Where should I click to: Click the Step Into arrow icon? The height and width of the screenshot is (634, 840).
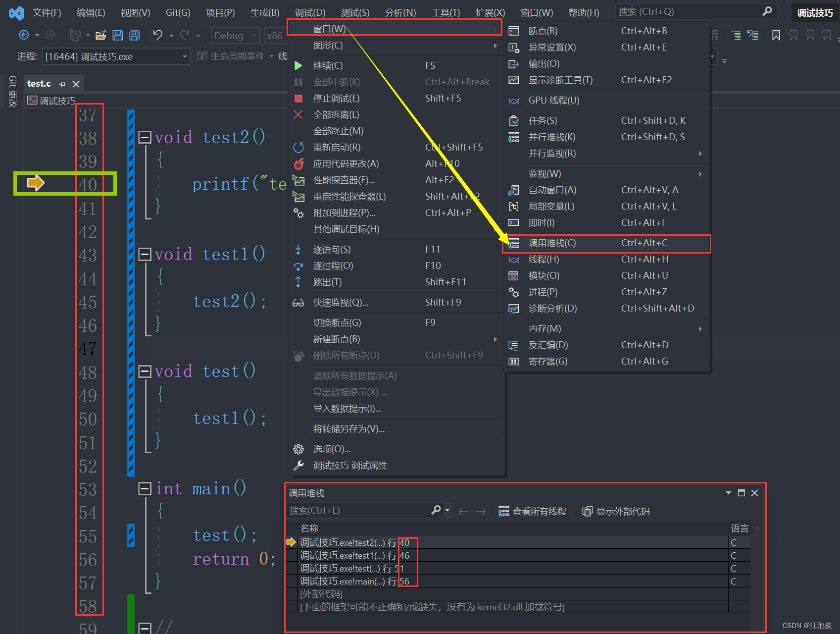coord(298,249)
